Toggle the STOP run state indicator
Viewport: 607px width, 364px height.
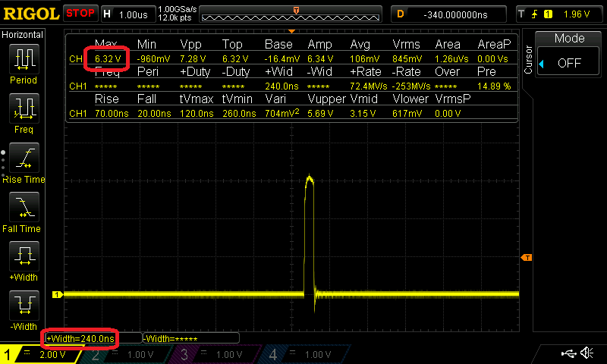pos(80,13)
